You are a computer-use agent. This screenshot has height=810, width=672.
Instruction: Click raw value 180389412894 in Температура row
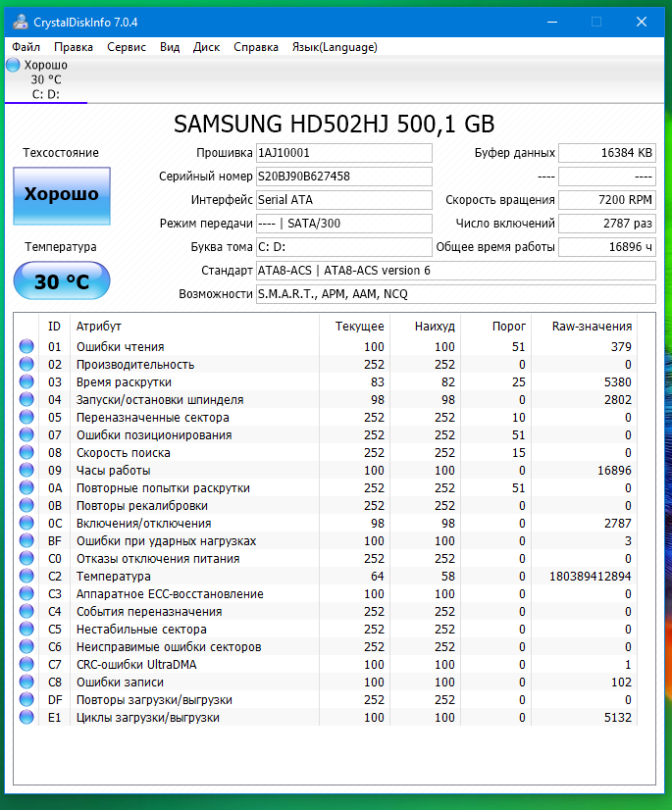[x=591, y=576]
